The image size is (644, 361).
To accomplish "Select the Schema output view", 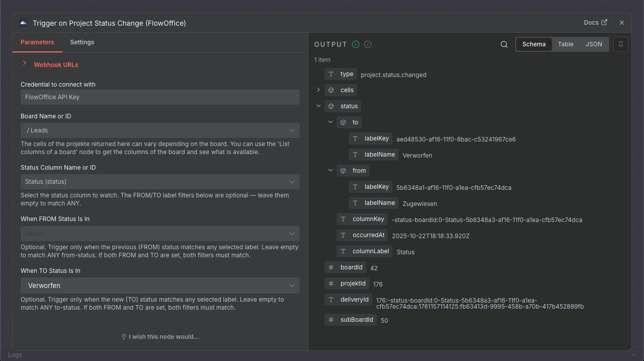I will point(534,44).
